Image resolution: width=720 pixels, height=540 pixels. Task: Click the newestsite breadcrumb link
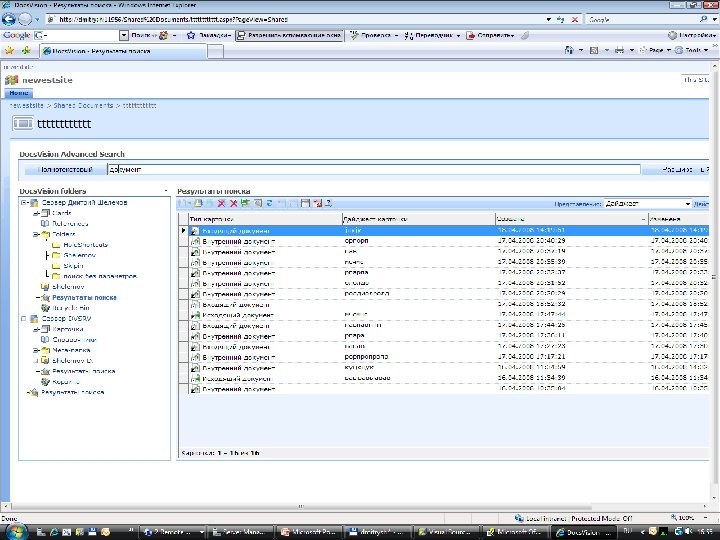(27, 105)
